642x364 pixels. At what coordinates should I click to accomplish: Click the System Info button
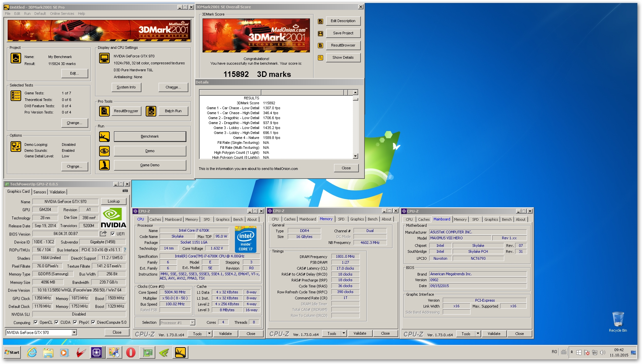pyautogui.click(x=126, y=87)
